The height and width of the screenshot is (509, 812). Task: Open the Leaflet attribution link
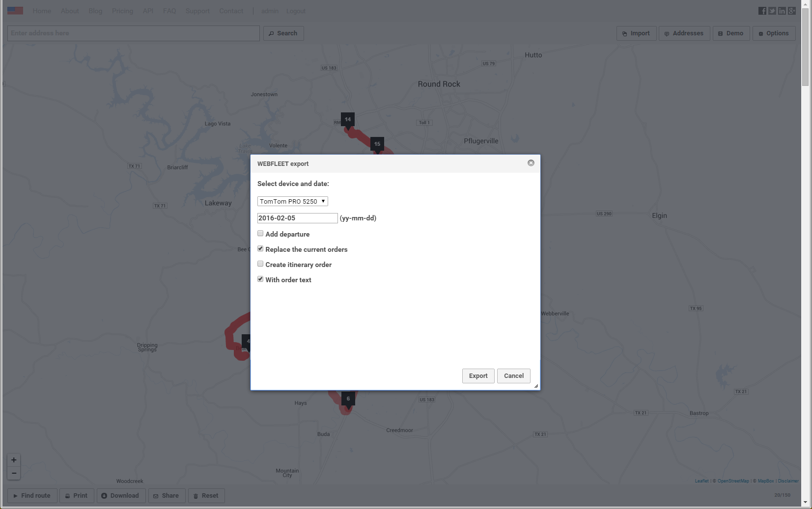701,481
